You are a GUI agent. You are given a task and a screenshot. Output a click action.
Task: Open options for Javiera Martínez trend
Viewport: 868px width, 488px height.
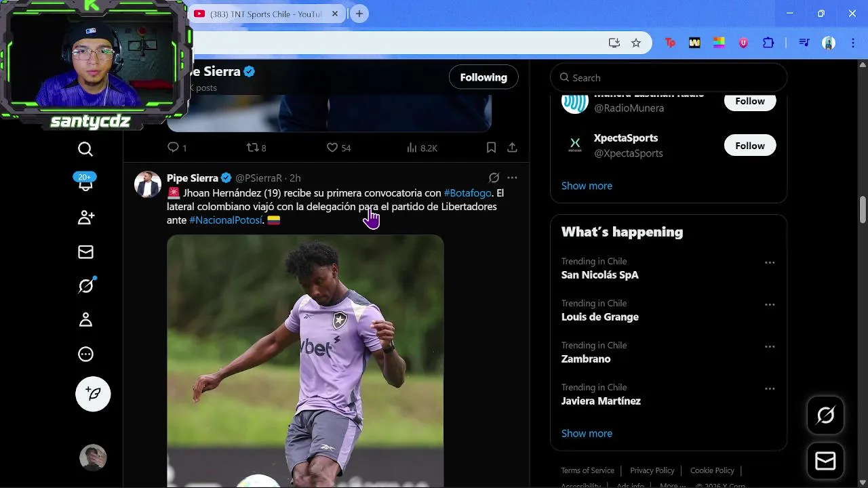coord(770,389)
